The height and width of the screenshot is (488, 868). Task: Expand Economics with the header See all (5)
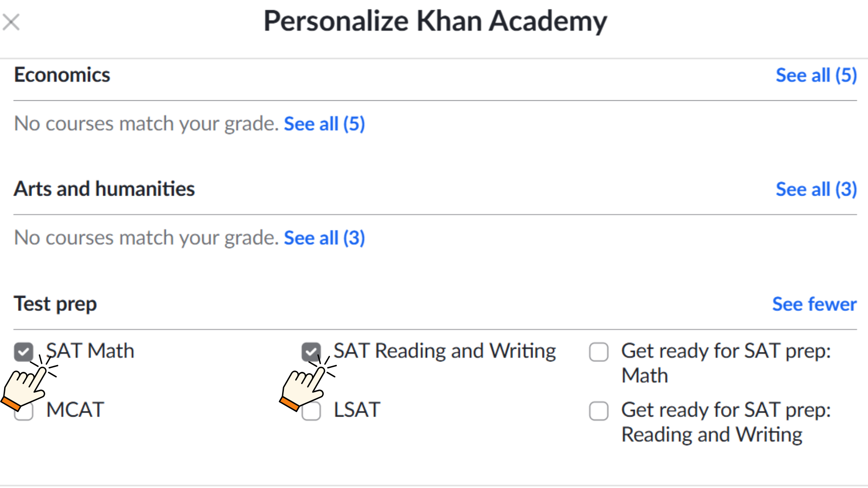816,75
